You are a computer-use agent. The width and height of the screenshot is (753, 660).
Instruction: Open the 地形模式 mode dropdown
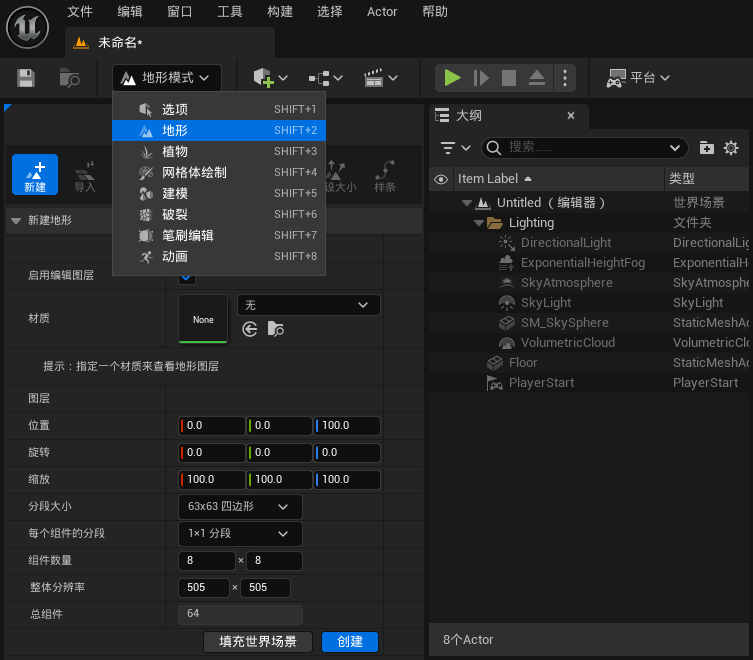(167, 78)
